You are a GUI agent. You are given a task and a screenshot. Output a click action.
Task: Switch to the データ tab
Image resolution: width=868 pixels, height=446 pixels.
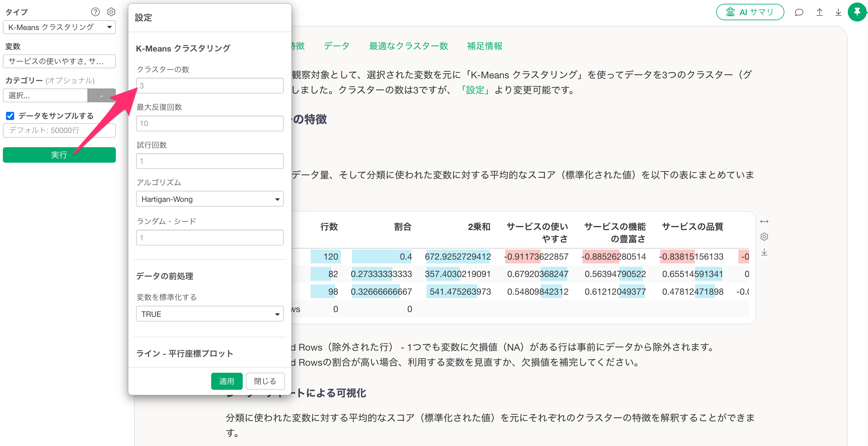(336, 46)
